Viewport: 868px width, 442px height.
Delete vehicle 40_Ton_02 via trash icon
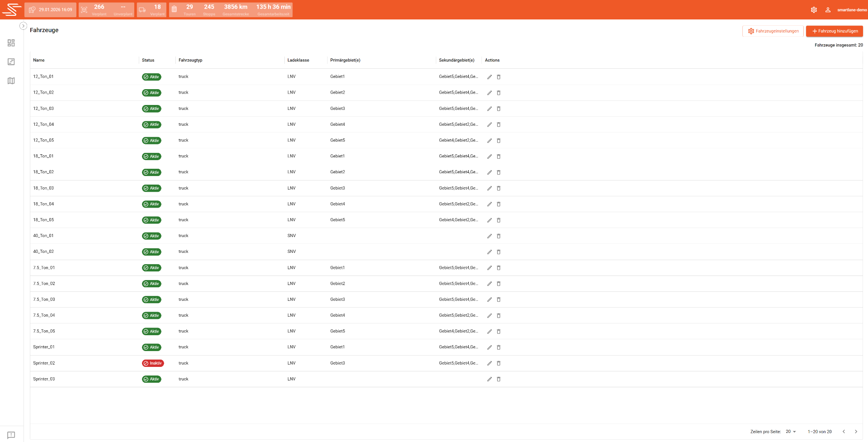(499, 252)
